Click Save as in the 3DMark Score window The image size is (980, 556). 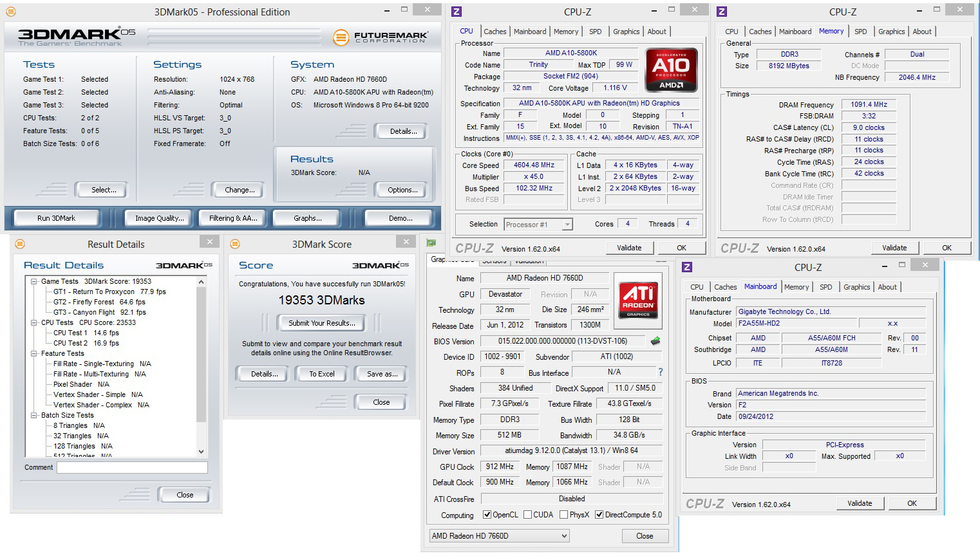[x=382, y=374]
